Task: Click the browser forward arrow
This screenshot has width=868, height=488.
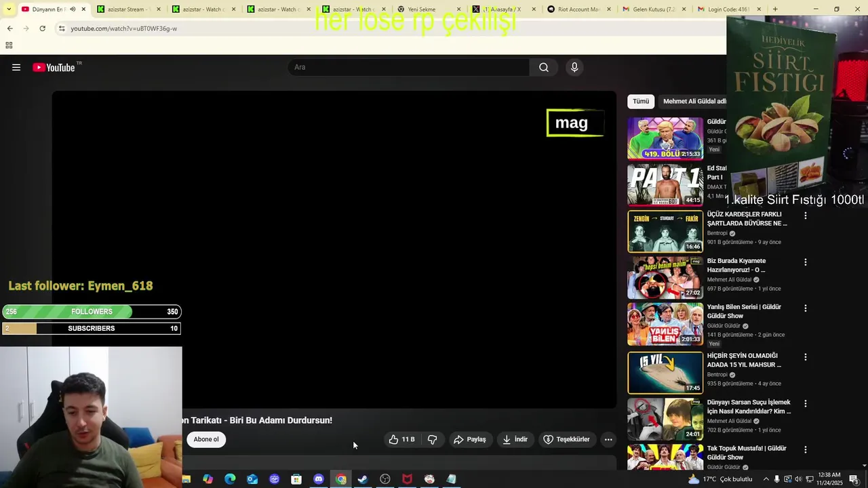Action: tap(26, 28)
